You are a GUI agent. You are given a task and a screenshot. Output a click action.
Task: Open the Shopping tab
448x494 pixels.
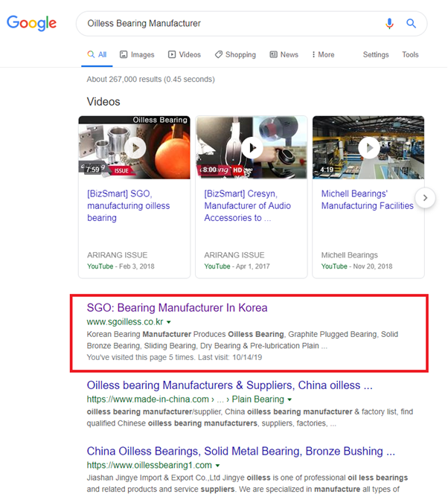(x=235, y=54)
